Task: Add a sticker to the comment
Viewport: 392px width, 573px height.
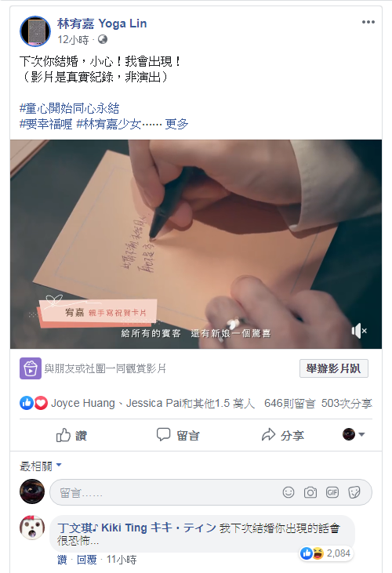Action: click(354, 492)
